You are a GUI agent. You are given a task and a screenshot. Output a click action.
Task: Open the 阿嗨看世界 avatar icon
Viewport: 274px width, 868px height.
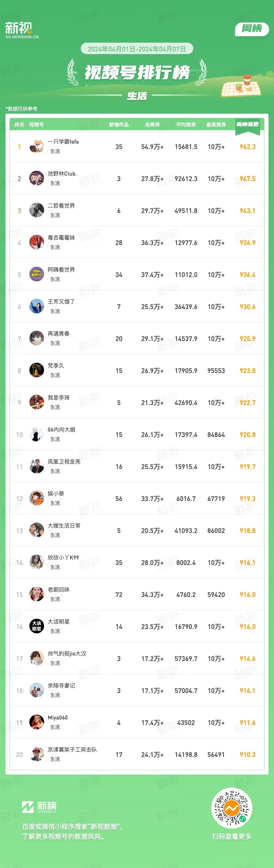pos(36,275)
